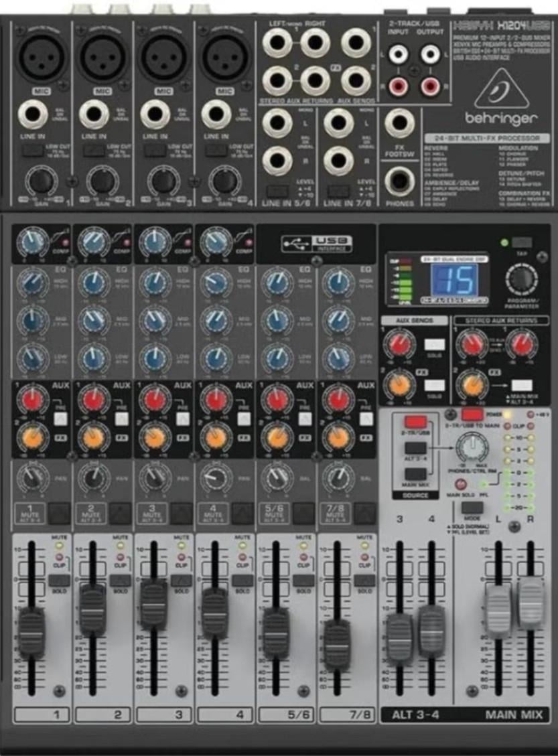Viewport: 558px width, 756px height.
Task: Toggle channel 4 LOW CUT switch
Action: tap(216, 150)
